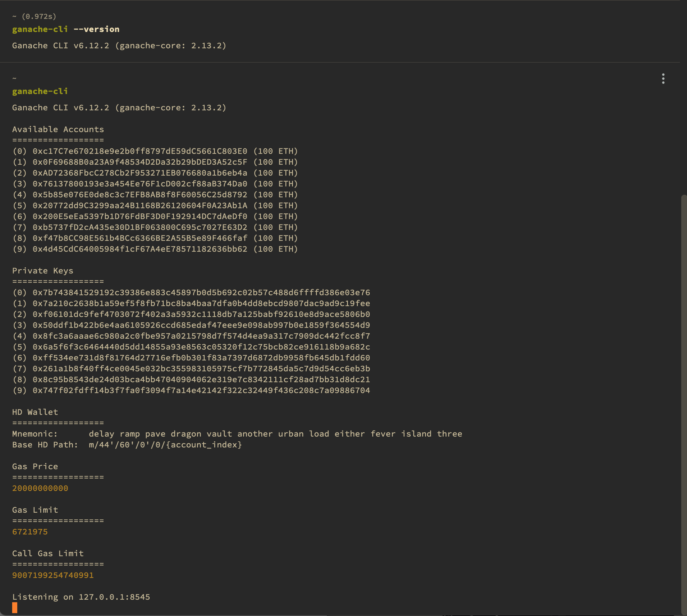Image resolution: width=687 pixels, height=616 pixels.
Task: Click private key (3) 0x50ddf1b4...
Action: 201,325
